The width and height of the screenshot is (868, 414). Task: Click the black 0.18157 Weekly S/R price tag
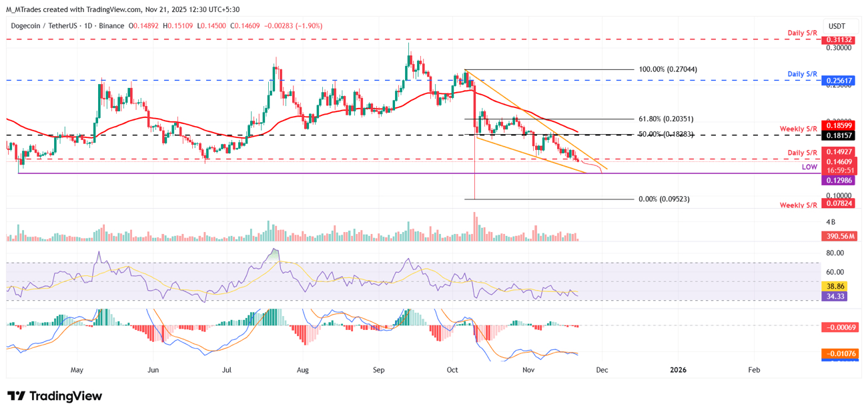pos(837,135)
